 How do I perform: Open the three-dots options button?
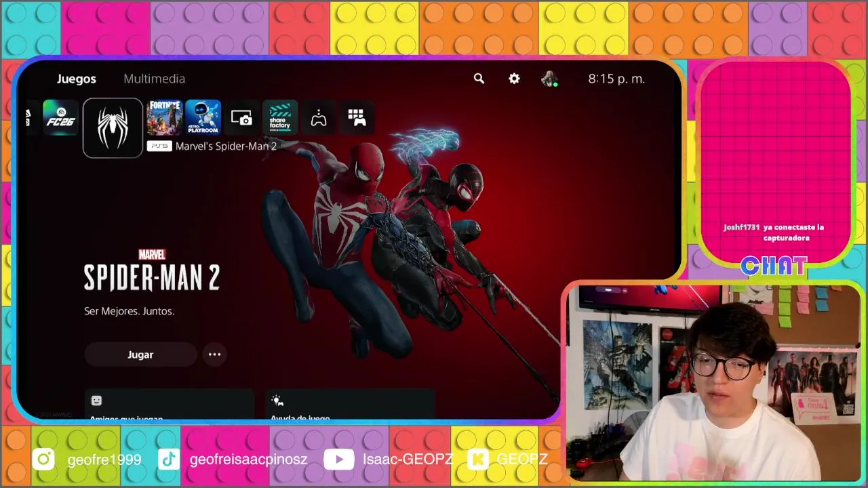click(214, 354)
